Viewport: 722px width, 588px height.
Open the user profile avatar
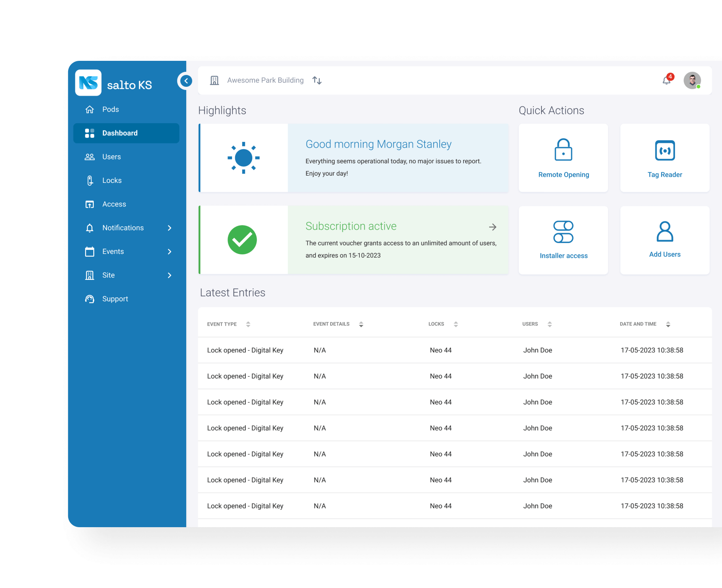tap(692, 80)
